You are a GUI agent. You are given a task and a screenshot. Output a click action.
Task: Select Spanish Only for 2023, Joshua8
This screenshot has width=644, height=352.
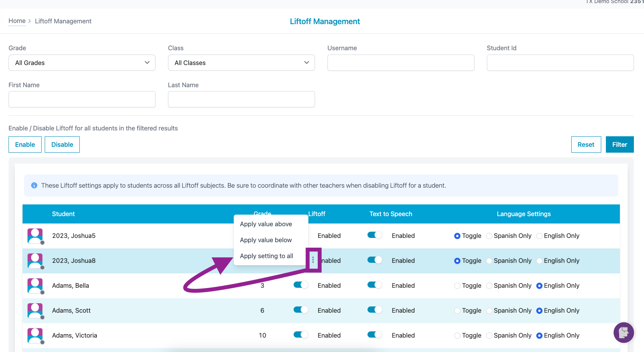(x=489, y=261)
